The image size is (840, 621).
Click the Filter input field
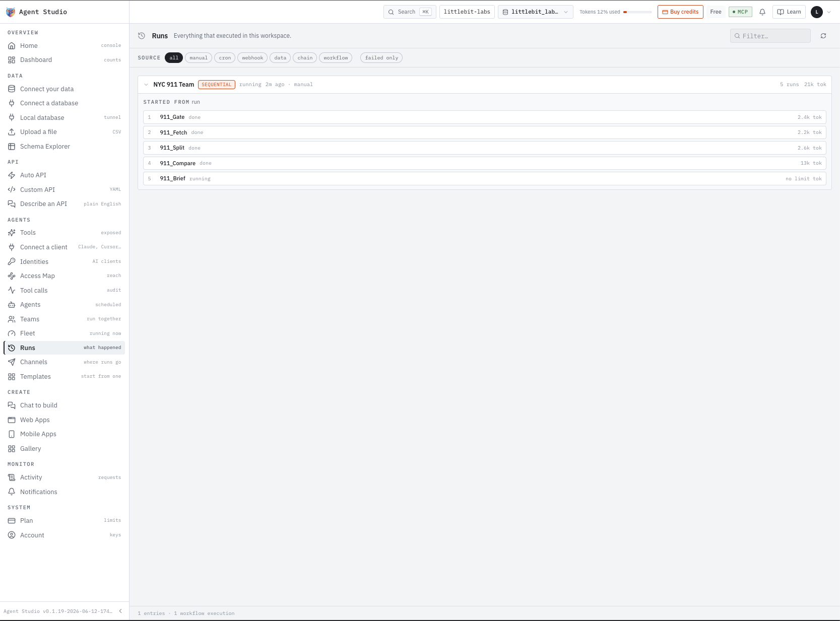click(x=770, y=36)
